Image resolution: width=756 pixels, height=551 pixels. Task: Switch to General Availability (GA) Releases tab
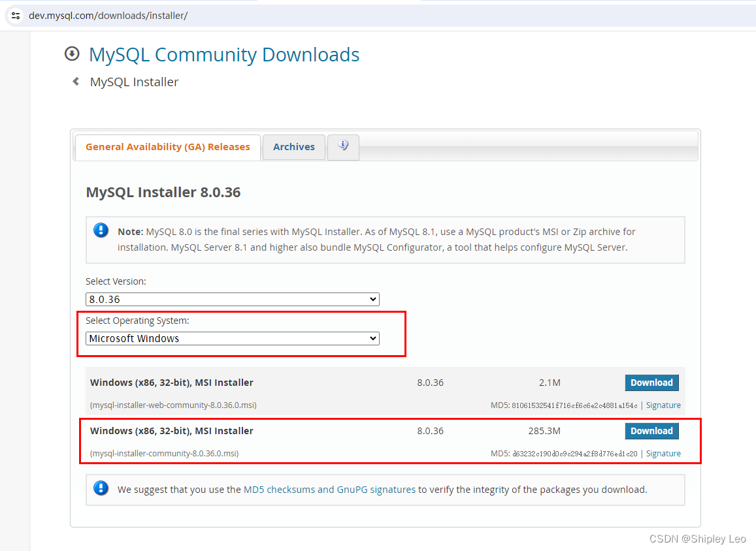[168, 147]
